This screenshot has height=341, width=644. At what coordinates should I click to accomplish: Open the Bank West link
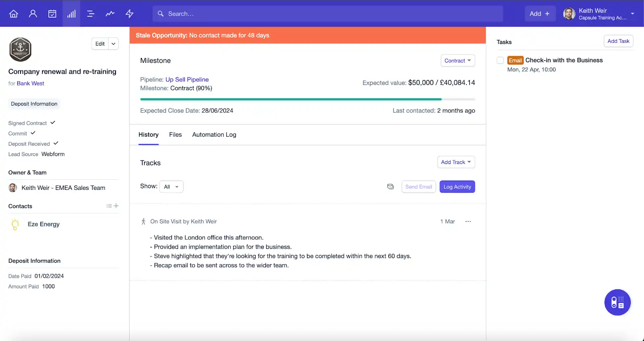(x=31, y=83)
